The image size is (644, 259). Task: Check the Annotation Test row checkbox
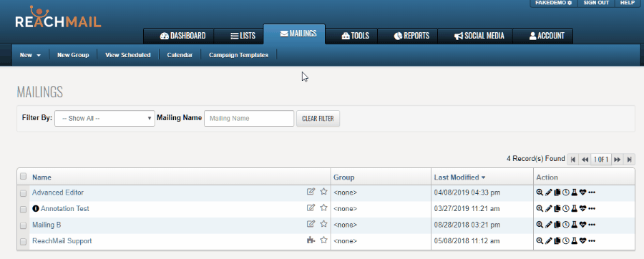pyautogui.click(x=24, y=210)
